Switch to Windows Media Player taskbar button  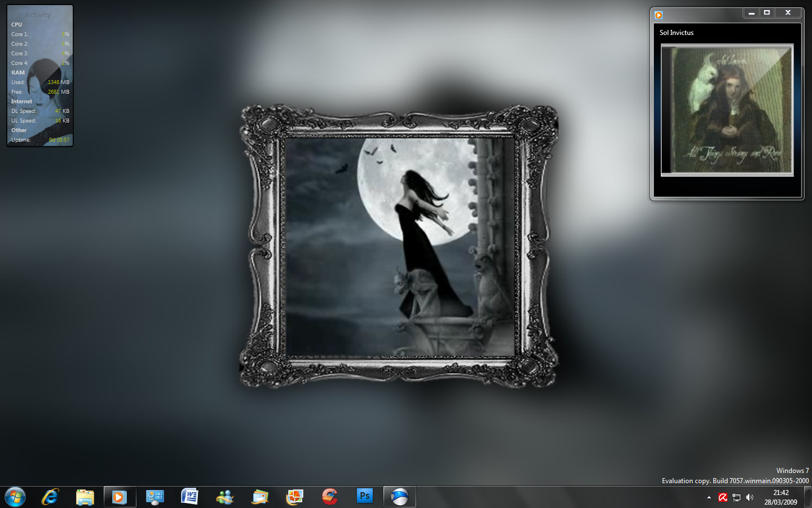click(120, 497)
